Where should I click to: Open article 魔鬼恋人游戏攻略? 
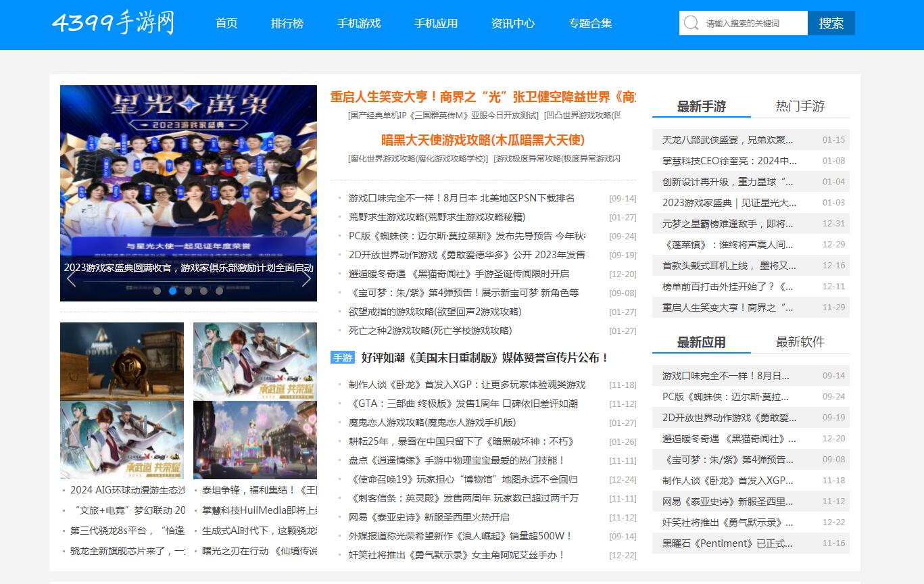coord(432,422)
